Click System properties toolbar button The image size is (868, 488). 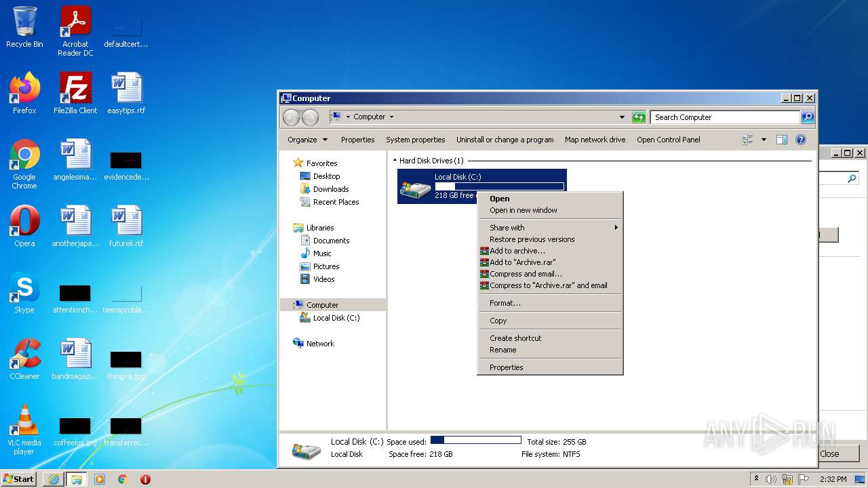(x=415, y=140)
